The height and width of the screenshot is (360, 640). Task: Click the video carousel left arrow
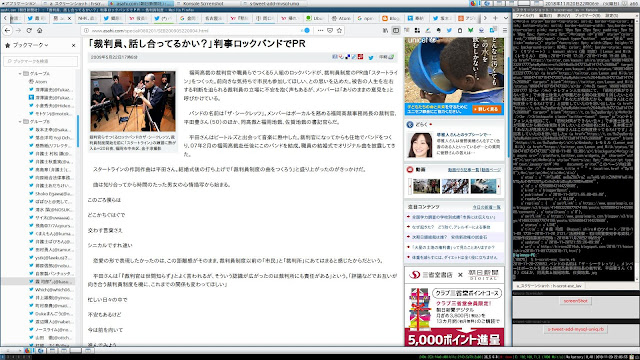click(410, 187)
